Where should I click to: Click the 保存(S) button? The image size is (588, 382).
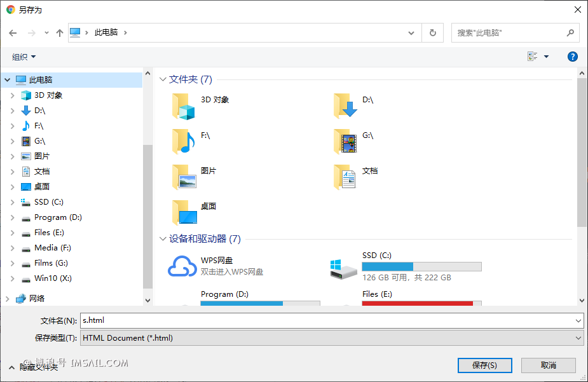484,365
